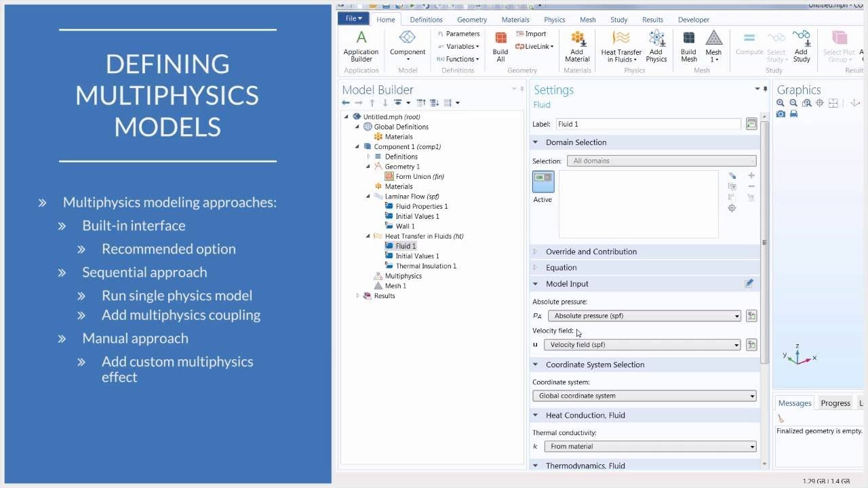Open the Global coordinate system dropdown
This screenshot has width=868, height=488.
(644, 396)
